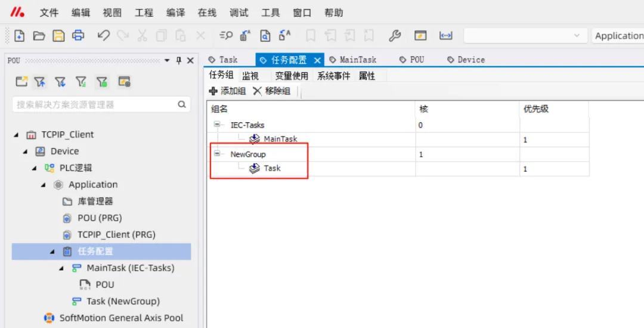Open the 编译 menu
The height and width of the screenshot is (328, 644).
point(175,13)
